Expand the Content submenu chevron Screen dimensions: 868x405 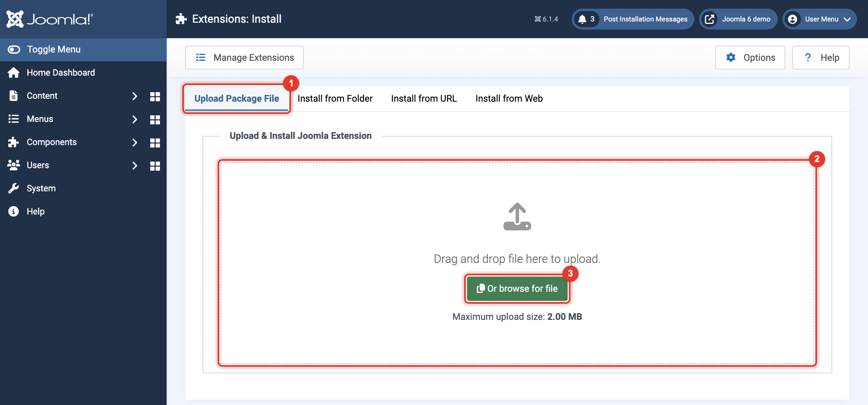coord(135,96)
